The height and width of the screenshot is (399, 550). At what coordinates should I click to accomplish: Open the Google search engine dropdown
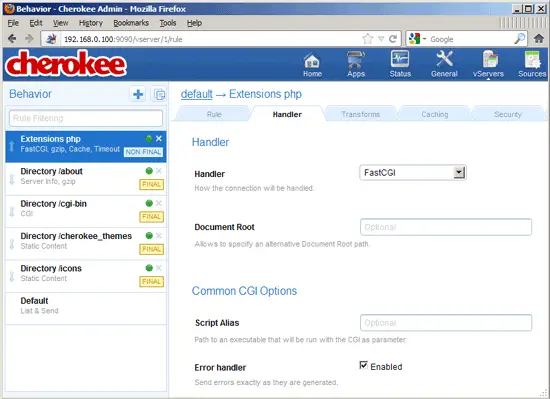click(417, 39)
